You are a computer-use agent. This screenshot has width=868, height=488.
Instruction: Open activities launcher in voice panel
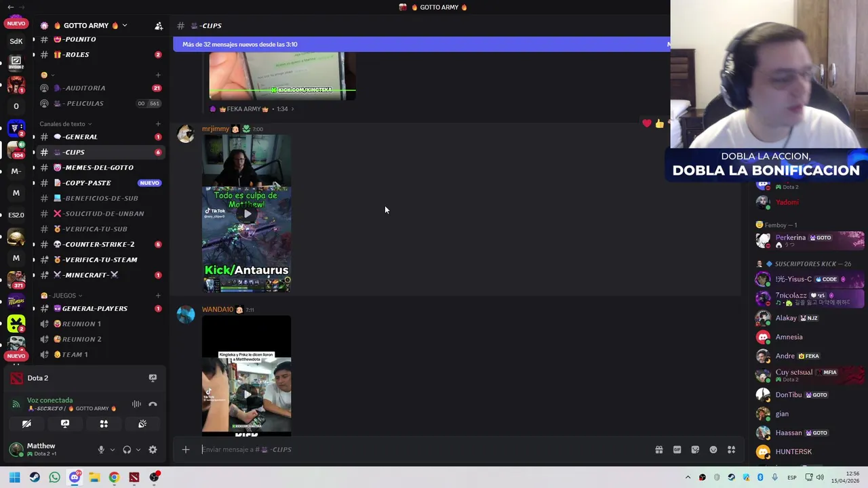[x=104, y=424]
